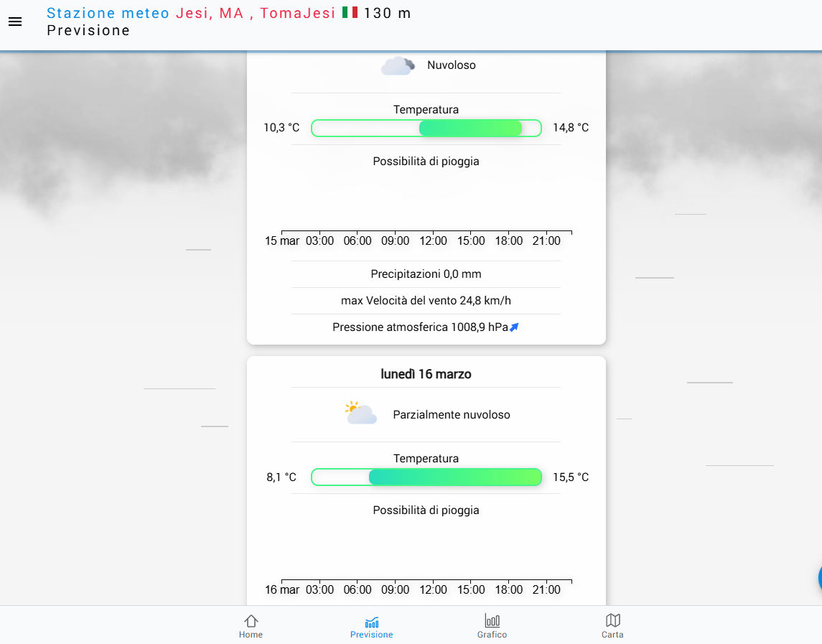Click the 8,1–15,5 °C temperature bar
The image size is (822, 644).
click(x=426, y=477)
